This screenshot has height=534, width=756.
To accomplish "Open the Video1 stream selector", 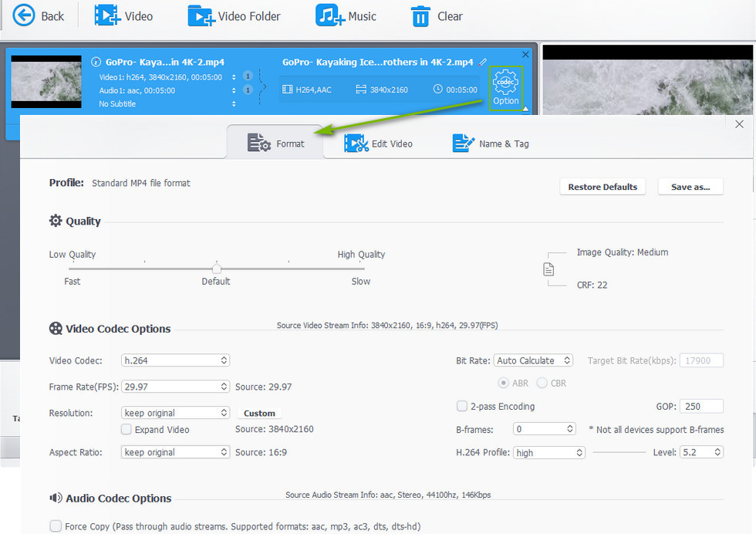I will click(x=234, y=77).
